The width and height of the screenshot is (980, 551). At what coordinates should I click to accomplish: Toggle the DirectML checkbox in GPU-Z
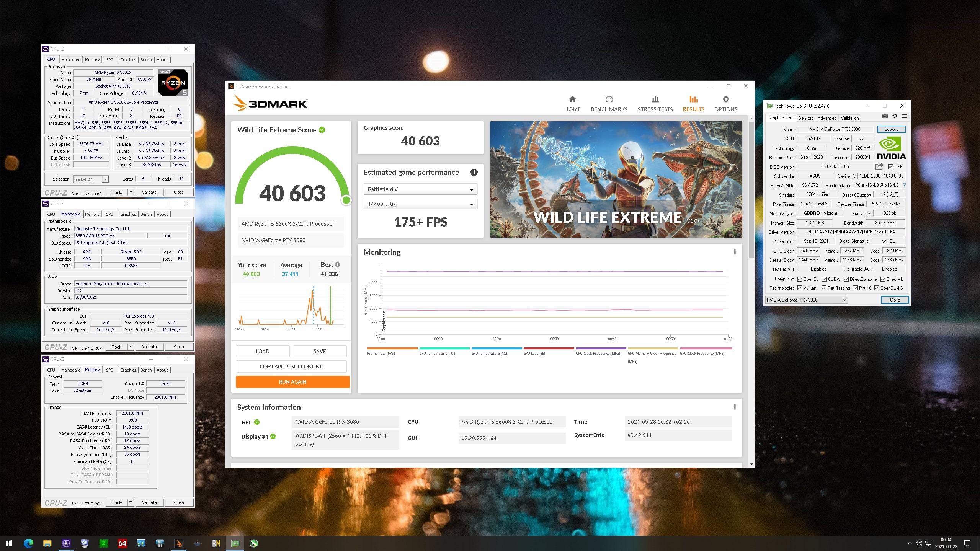883,279
